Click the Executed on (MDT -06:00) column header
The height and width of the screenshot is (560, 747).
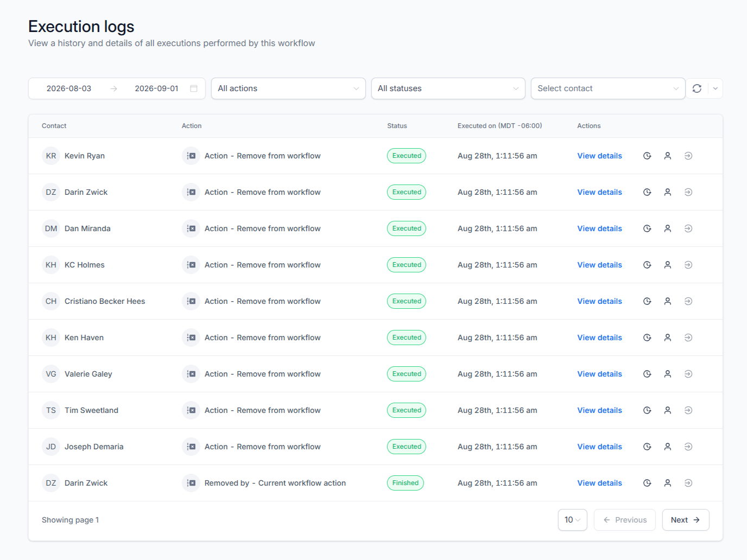pos(500,126)
